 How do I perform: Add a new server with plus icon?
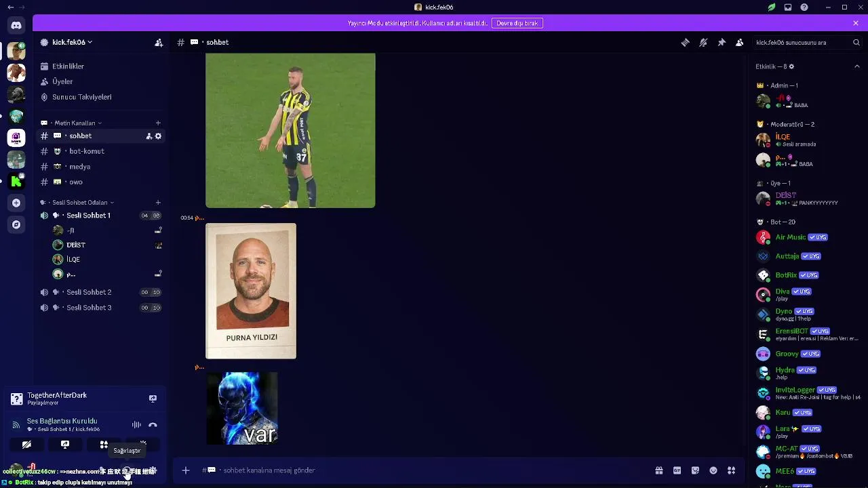(16, 203)
